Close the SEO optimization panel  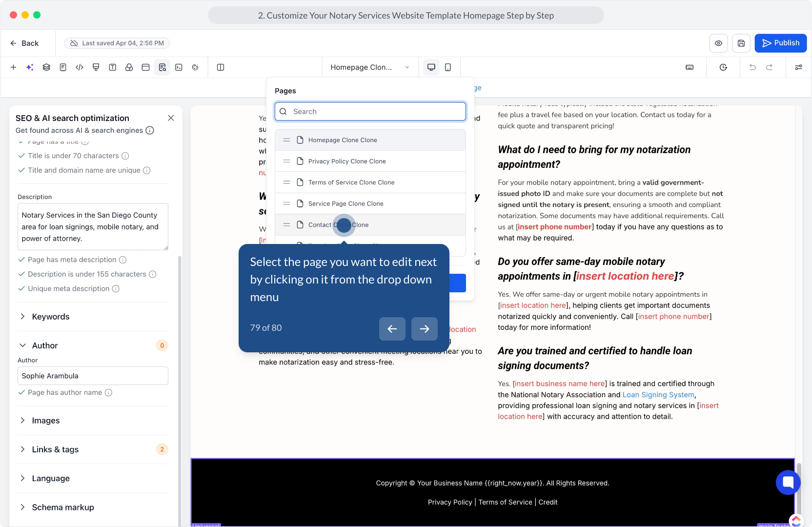coord(171,118)
